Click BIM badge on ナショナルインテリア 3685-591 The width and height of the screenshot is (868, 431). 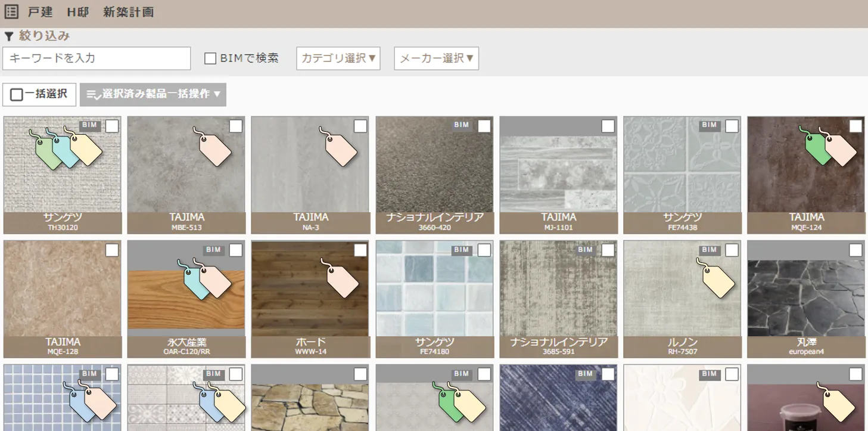[x=585, y=250]
